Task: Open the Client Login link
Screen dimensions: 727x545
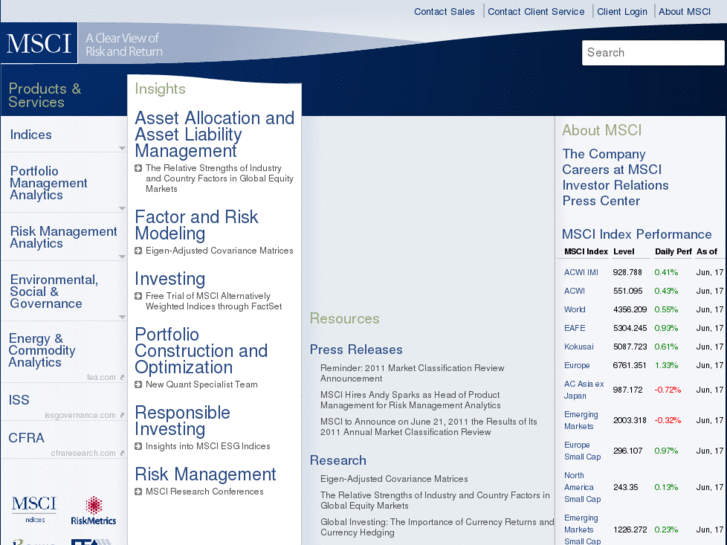Action: 622,12
